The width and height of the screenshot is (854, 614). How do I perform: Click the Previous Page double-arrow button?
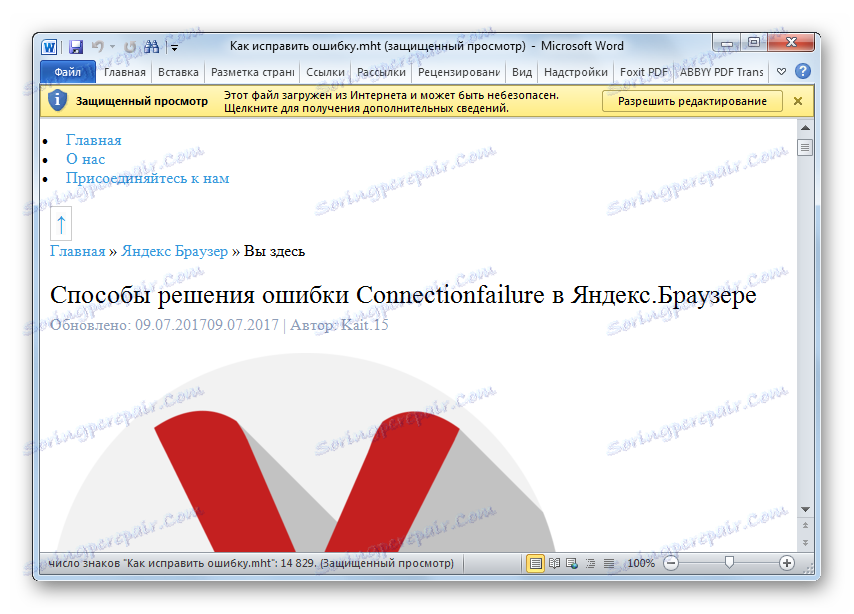coord(805,526)
